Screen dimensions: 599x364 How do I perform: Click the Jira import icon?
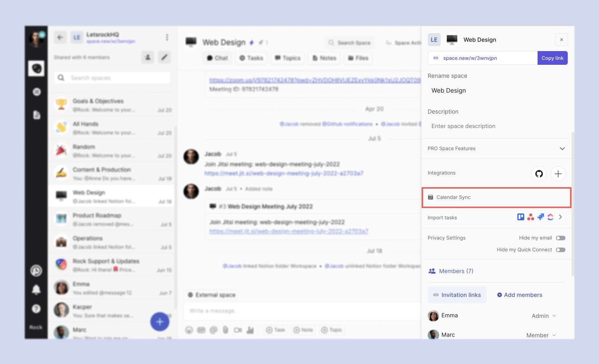coord(540,217)
